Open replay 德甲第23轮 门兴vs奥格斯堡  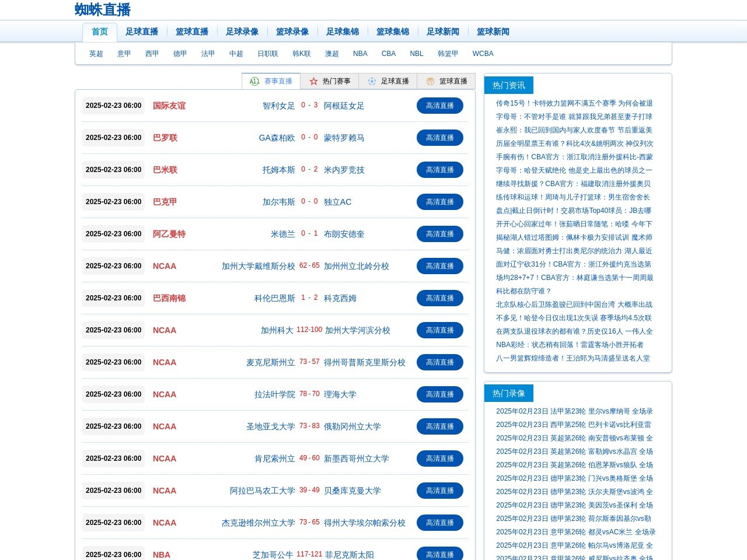click(x=574, y=478)
